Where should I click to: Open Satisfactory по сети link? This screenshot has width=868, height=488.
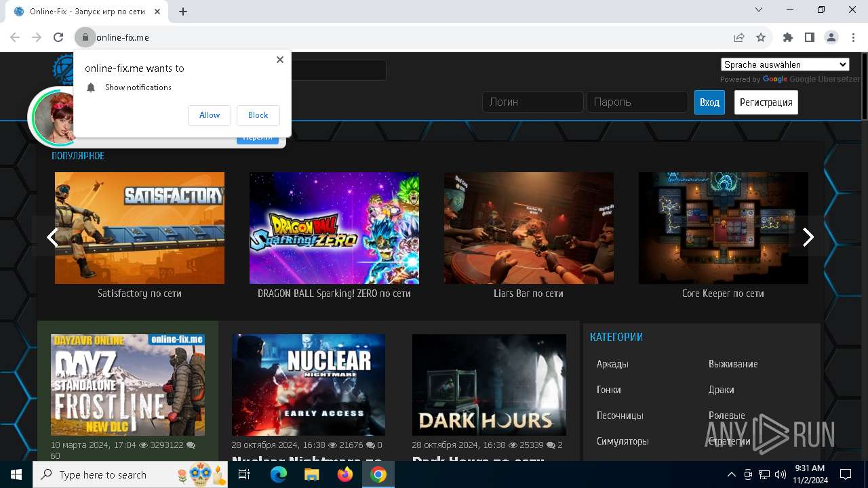click(140, 293)
